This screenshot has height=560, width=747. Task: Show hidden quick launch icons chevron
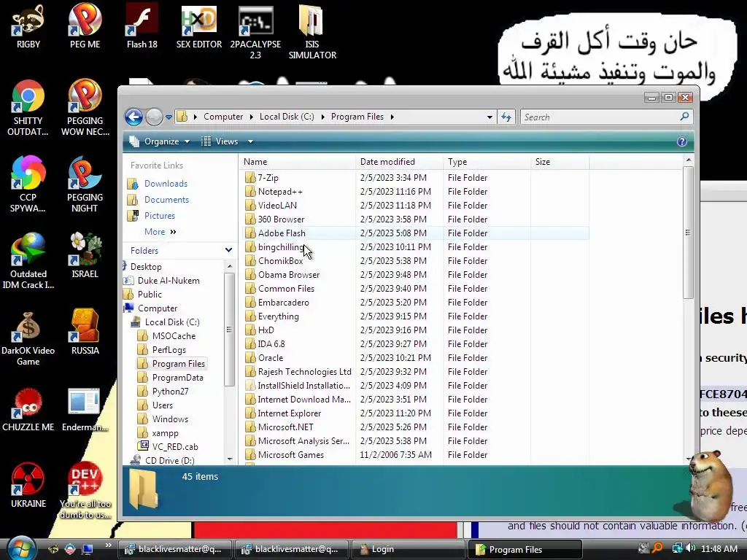(109, 545)
